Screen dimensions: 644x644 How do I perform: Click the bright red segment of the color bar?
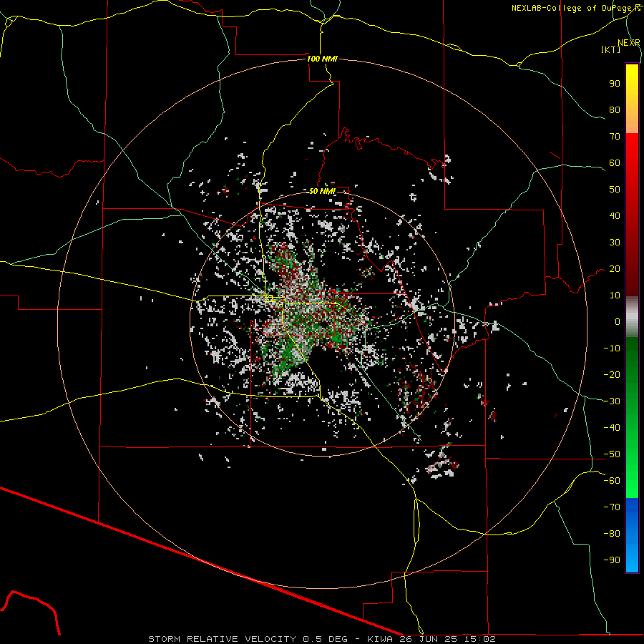pyautogui.click(x=632, y=213)
